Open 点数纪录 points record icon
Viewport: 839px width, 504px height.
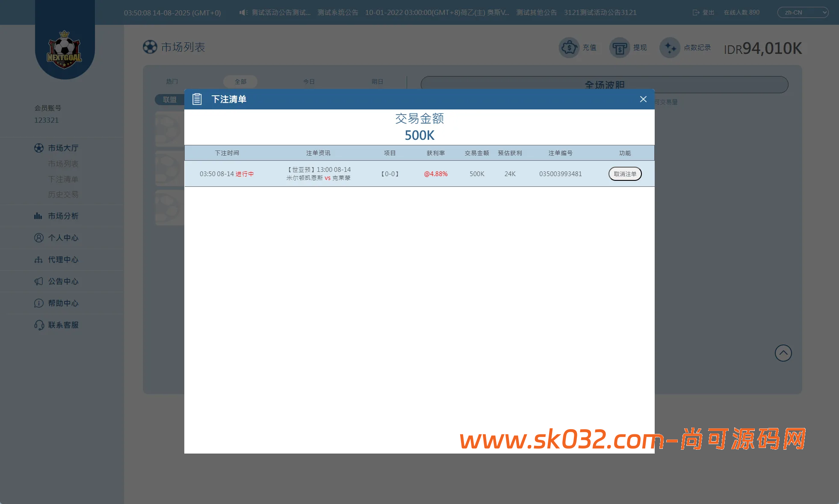point(670,47)
